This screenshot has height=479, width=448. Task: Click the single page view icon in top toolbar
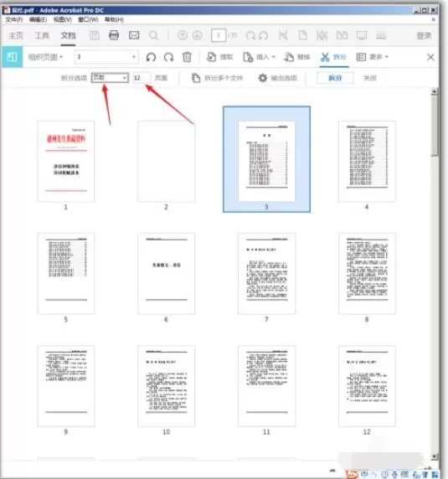click(x=302, y=35)
